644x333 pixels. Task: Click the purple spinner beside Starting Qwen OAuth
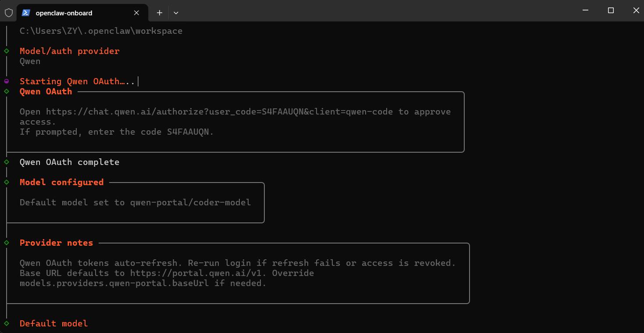(7, 81)
